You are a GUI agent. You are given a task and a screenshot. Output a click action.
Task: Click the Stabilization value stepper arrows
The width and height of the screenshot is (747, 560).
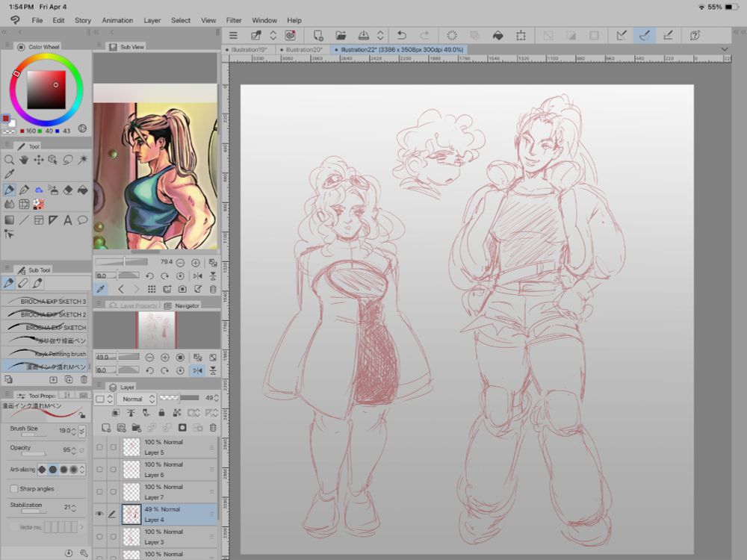(x=73, y=508)
